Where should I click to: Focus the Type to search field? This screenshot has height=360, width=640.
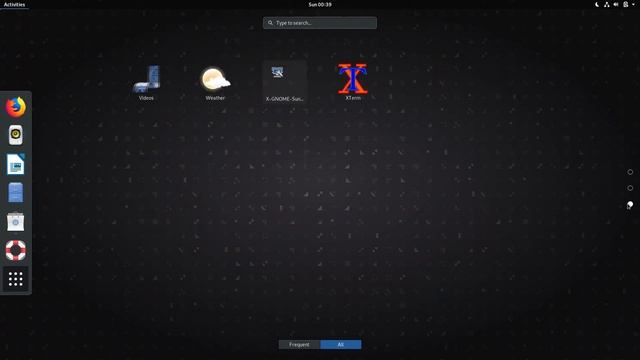(x=320, y=23)
